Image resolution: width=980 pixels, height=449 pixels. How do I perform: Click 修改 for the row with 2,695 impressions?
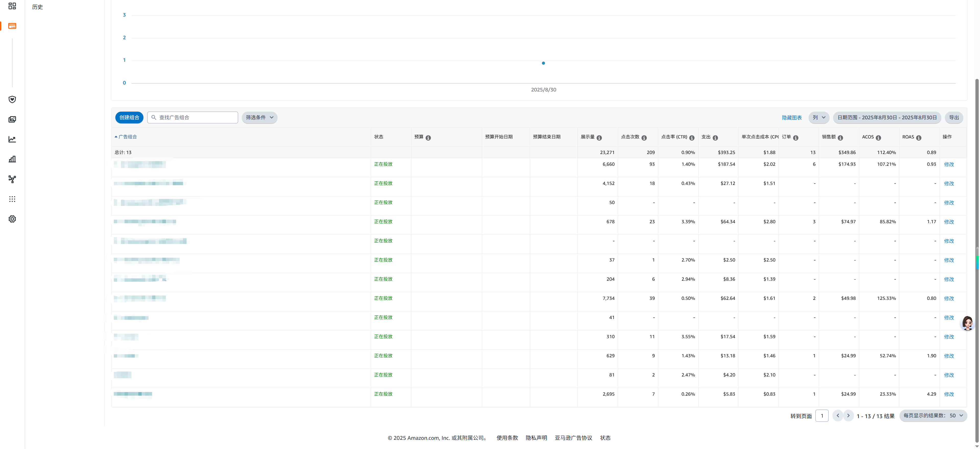pos(949,394)
